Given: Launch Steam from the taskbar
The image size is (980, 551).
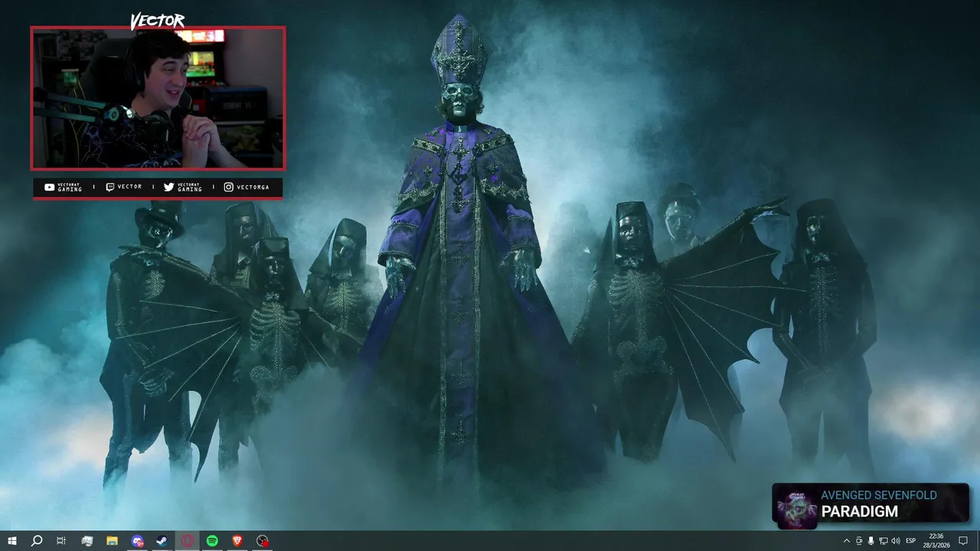Looking at the screenshot, I should [162, 541].
